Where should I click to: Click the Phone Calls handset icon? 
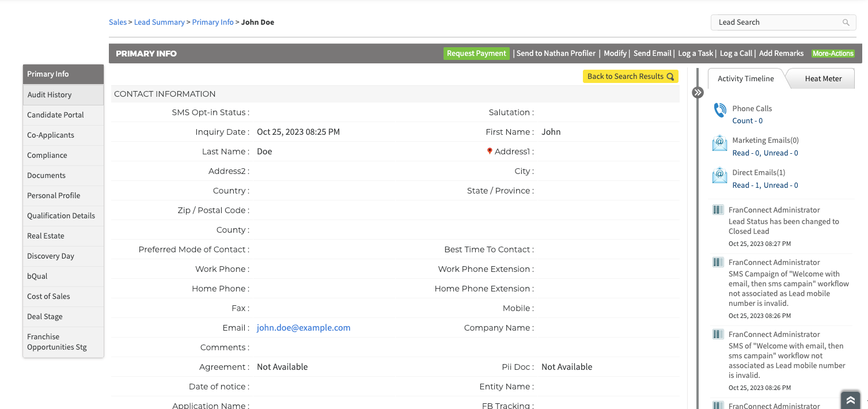720,110
